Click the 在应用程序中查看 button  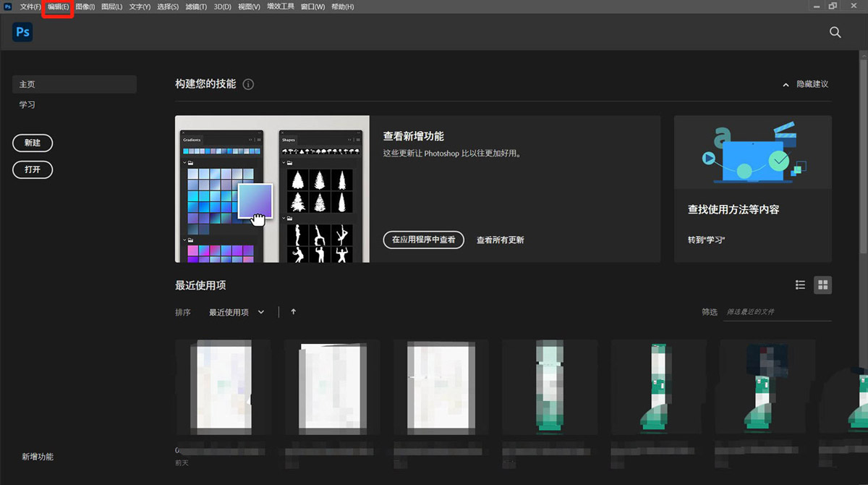pos(423,240)
